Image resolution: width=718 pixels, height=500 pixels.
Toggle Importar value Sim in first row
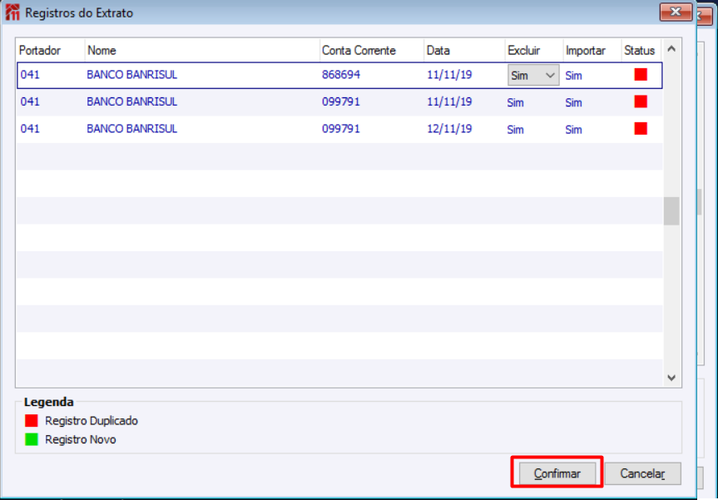point(574,76)
